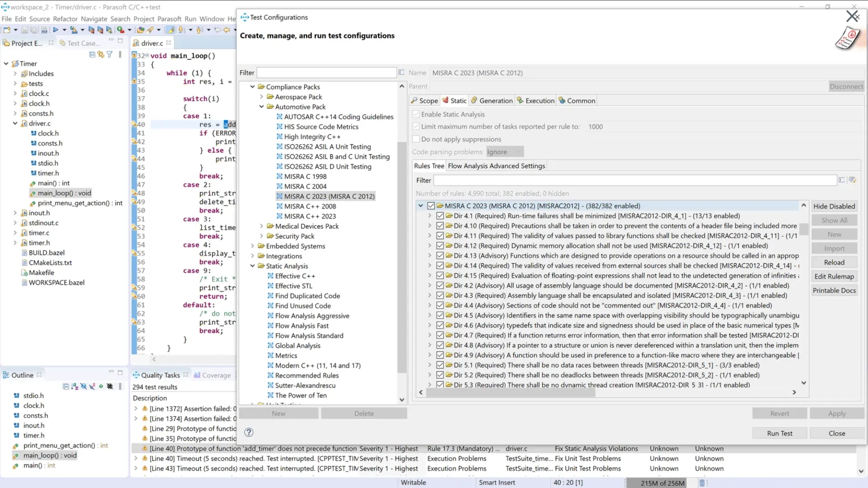Click the New wizard toolbar icon

[7, 30]
